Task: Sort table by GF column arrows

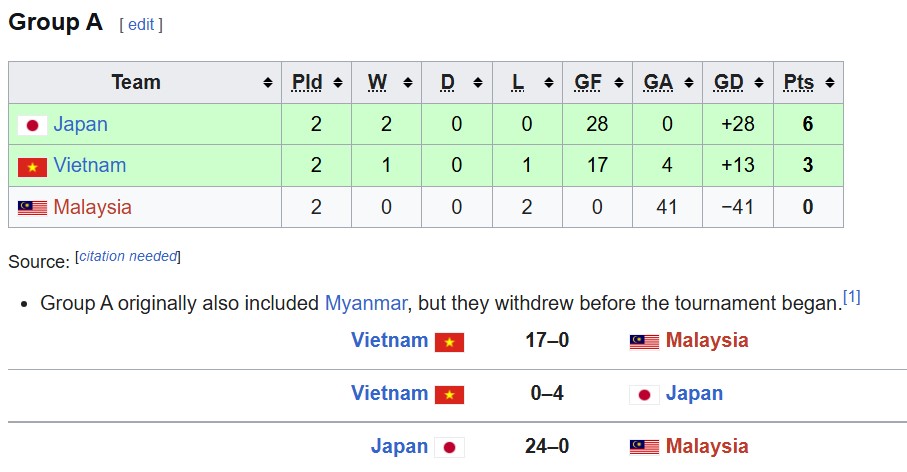Action: point(618,83)
